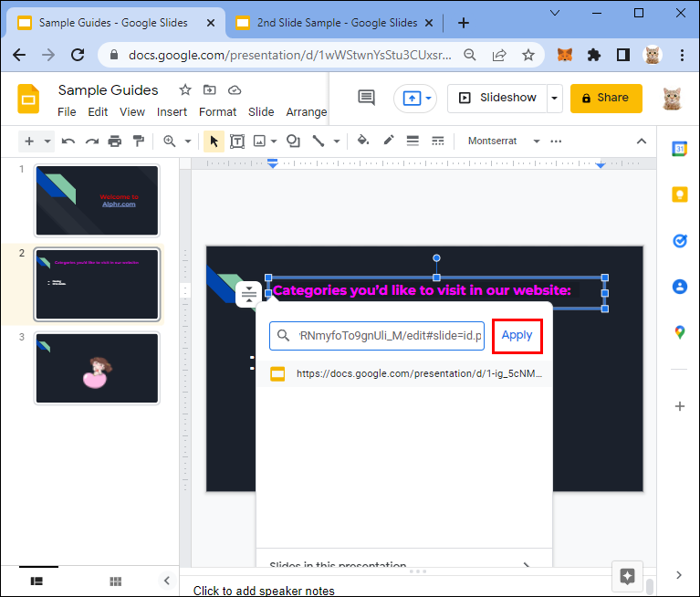The height and width of the screenshot is (597, 700).
Task: Switch to filmstrip view
Action: click(x=37, y=581)
